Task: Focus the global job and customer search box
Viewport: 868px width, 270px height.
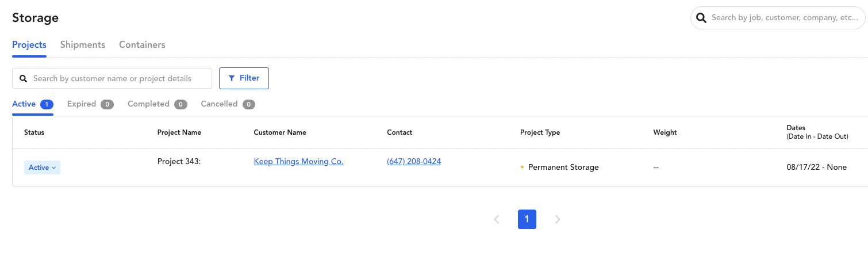Action: tap(784, 18)
